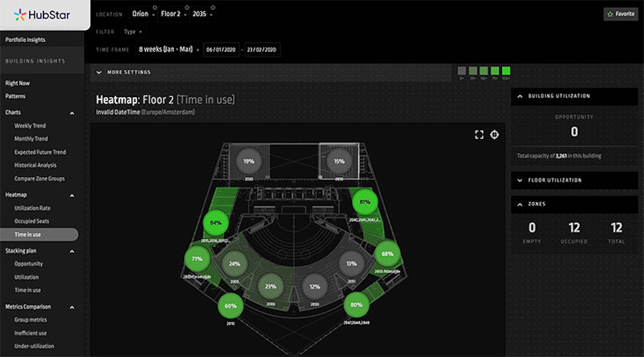Click the fullscreen icon above the floor map

click(479, 135)
